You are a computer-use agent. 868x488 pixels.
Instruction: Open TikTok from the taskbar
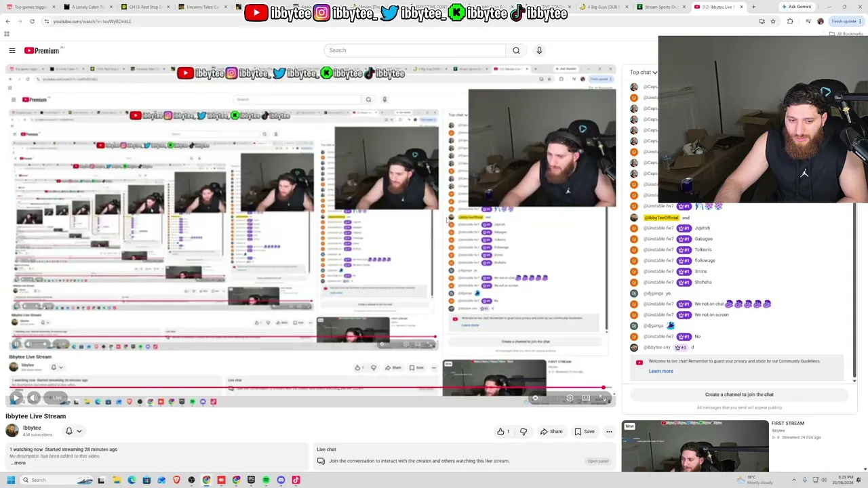click(296, 480)
